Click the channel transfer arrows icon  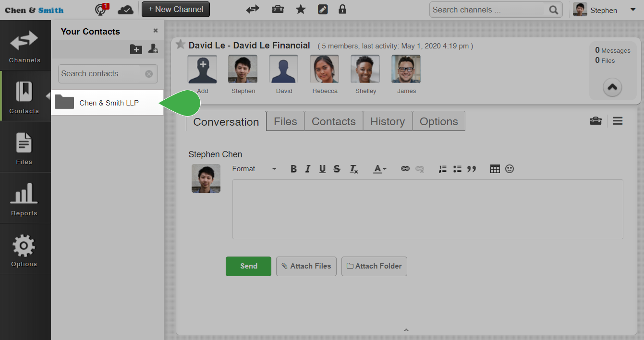(x=253, y=9)
